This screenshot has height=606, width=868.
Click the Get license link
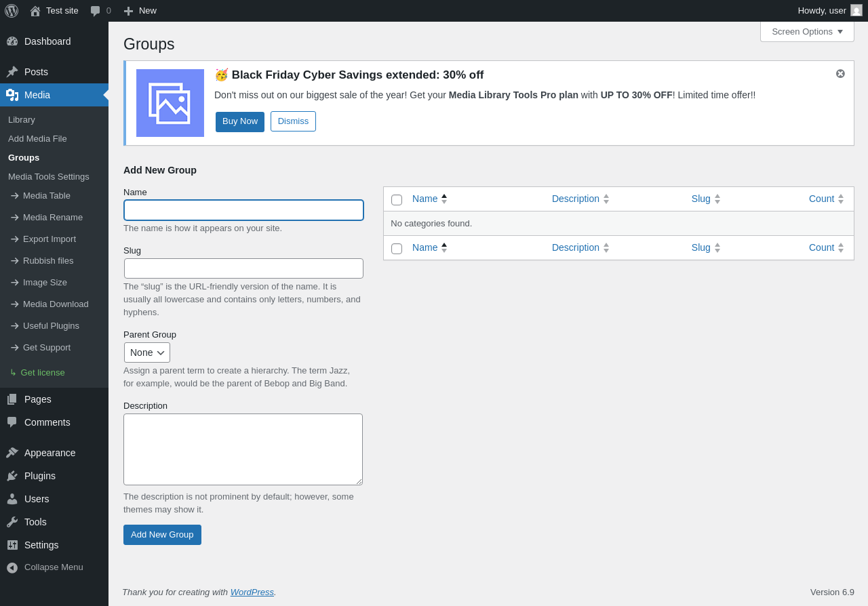[x=43, y=373]
